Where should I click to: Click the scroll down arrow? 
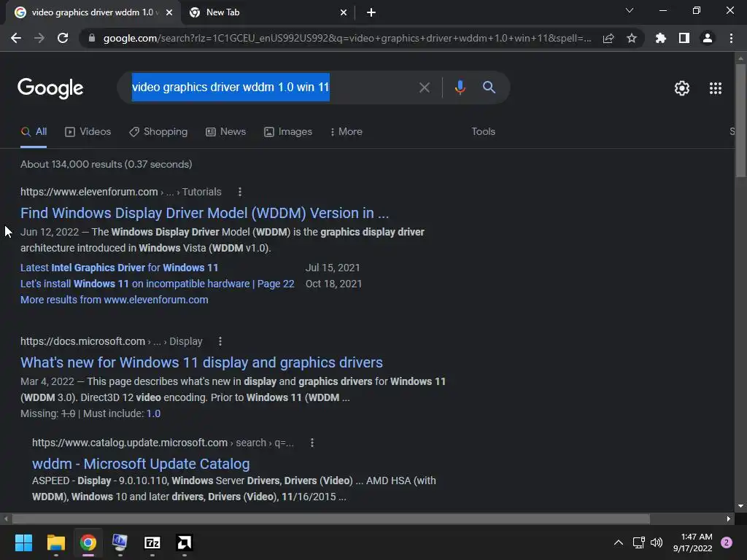click(740, 506)
